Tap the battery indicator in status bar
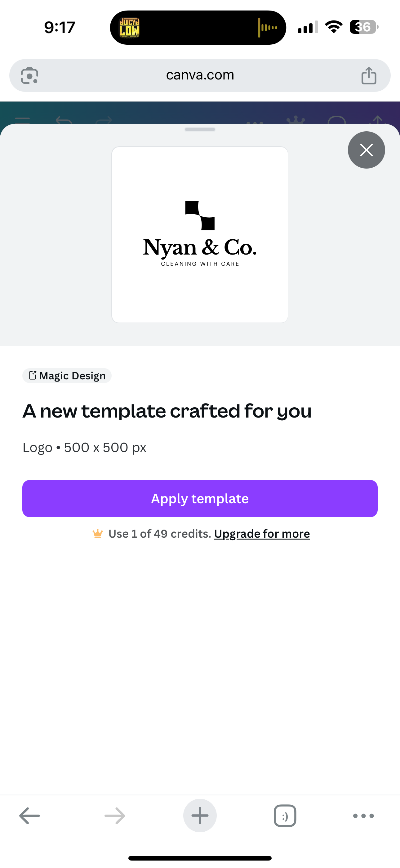The width and height of the screenshot is (400, 868). (x=364, y=27)
